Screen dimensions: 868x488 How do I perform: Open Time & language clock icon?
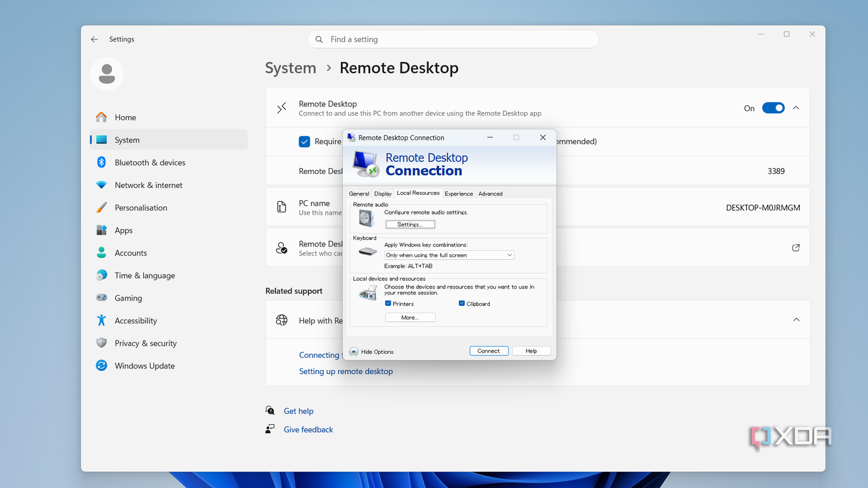[x=101, y=275]
